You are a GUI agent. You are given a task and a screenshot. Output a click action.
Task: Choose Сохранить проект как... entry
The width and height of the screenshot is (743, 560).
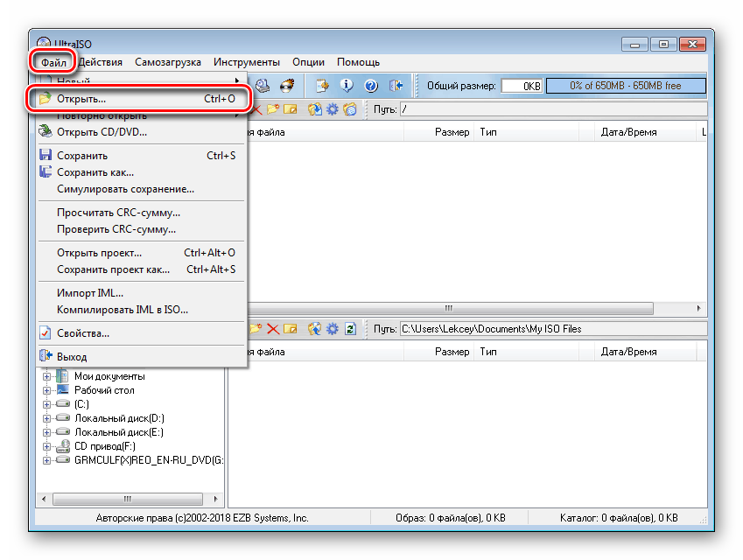pos(141,269)
